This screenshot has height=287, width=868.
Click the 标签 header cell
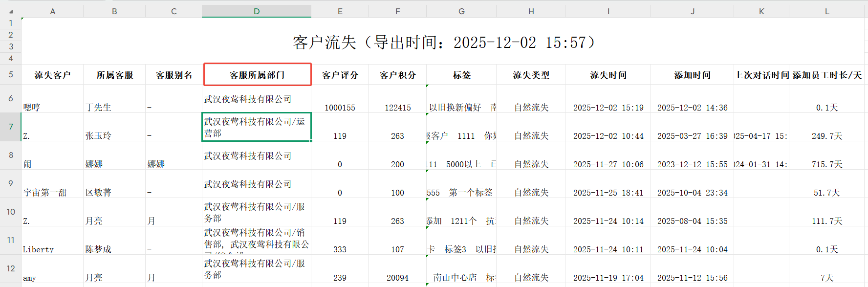point(461,75)
